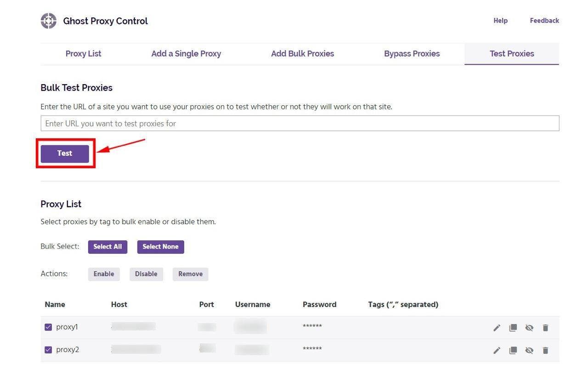The height and width of the screenshot is (381, 588).
Task: Click proxy1 masked password value
Action: pos(312,326)
